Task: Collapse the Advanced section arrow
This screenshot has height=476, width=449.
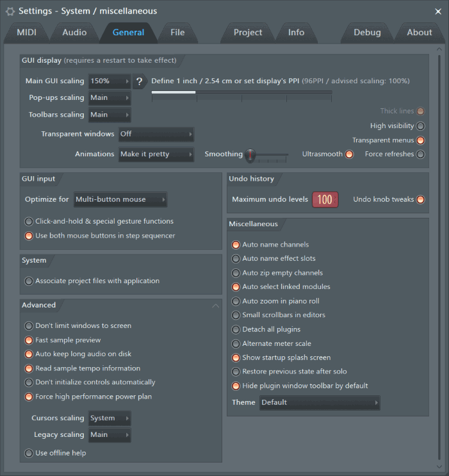Action: [216, 306]
